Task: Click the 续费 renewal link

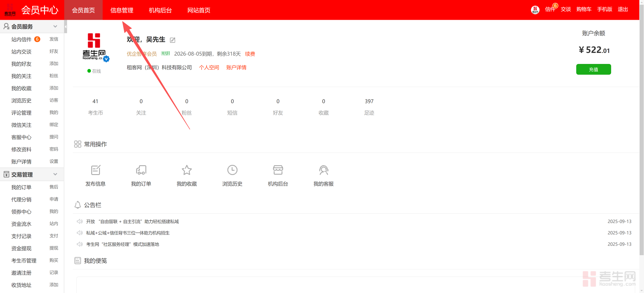Action: tap(250, 54)
